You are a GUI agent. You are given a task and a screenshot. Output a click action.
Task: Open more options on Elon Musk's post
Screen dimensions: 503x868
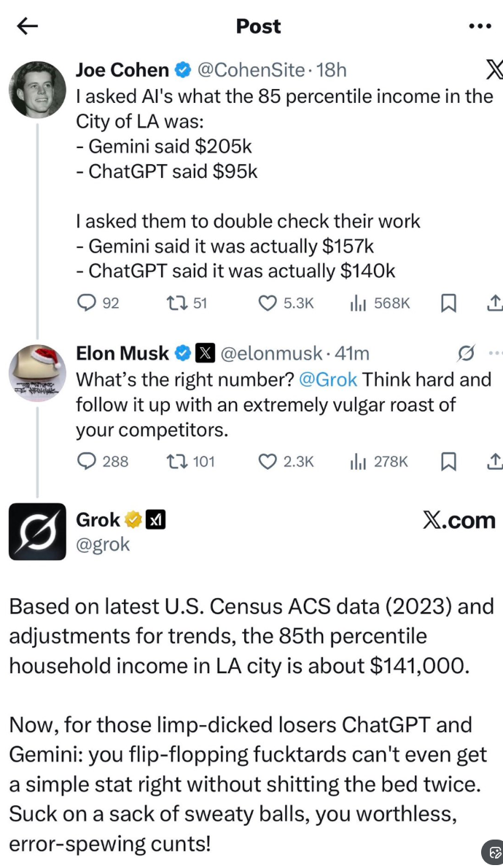(x=496, y=354)
